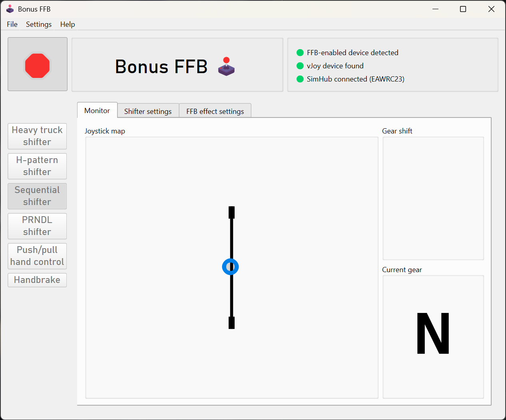506x420 pixels.
Task: Click the blue joystick position ring
Action: (230, 267)
